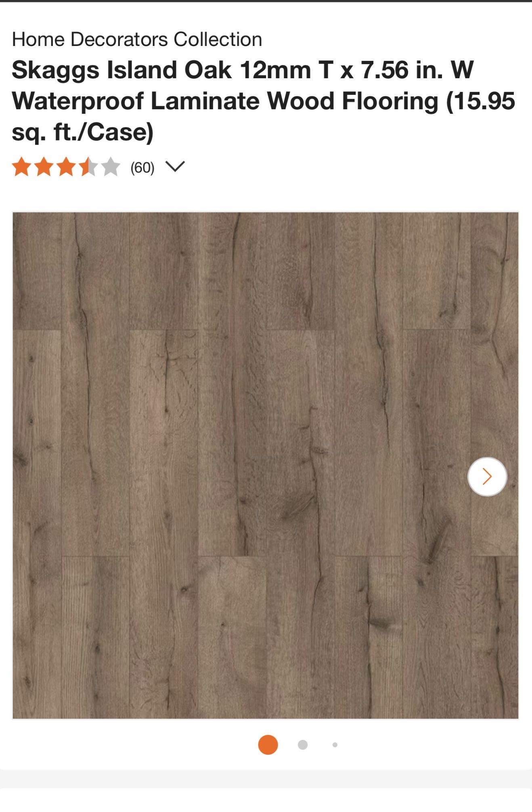Click the empty gray fifth star
This screenshot has height=812, width=532.
(111, 167)
